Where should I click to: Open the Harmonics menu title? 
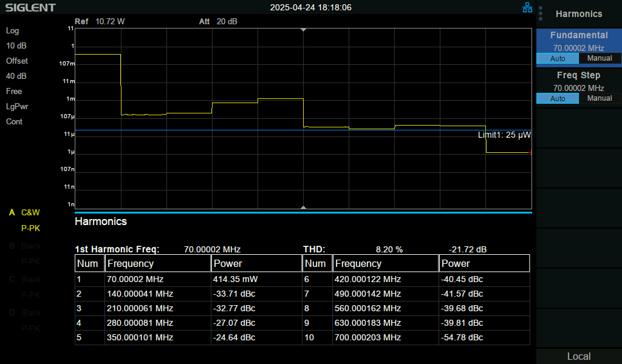[579, 14]
